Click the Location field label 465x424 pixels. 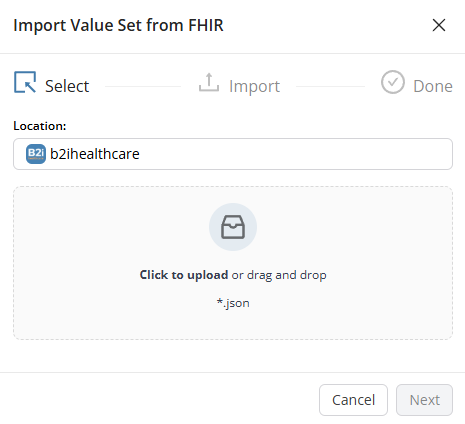[40, 126]
